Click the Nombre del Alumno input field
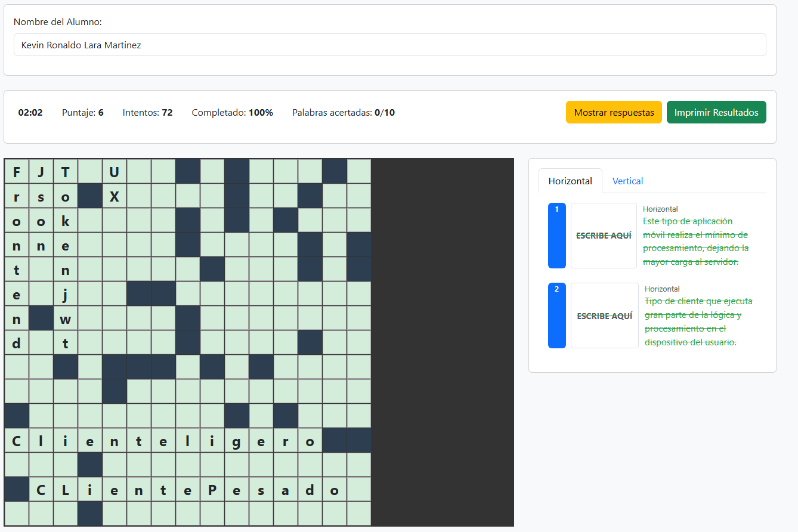This screenshot has height=532, width=798. [389, 45]
